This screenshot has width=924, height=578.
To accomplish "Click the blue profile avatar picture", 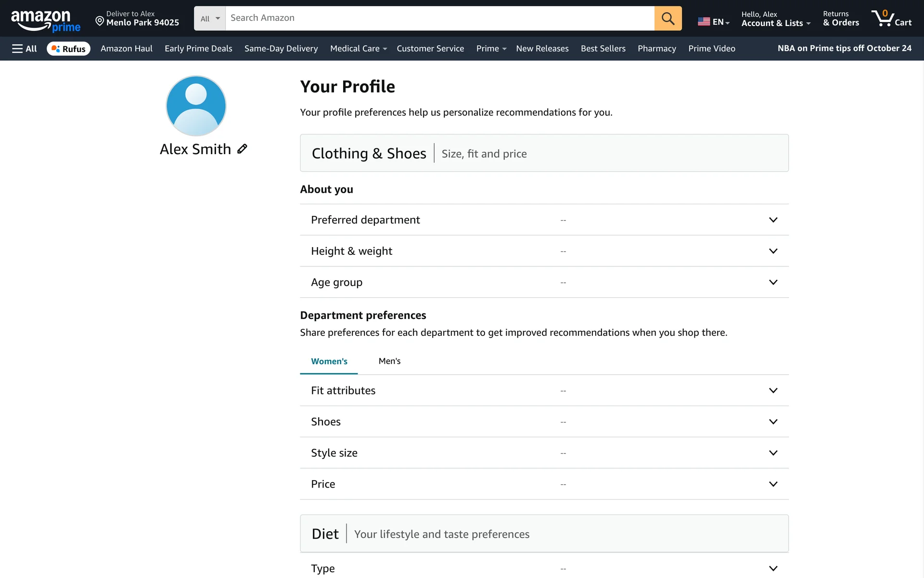I will tap(196, 106).
